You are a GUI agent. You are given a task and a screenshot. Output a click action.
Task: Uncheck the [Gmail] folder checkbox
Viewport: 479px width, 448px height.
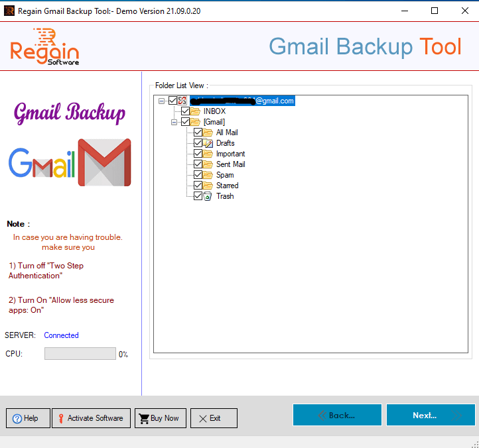coord(185,122)
